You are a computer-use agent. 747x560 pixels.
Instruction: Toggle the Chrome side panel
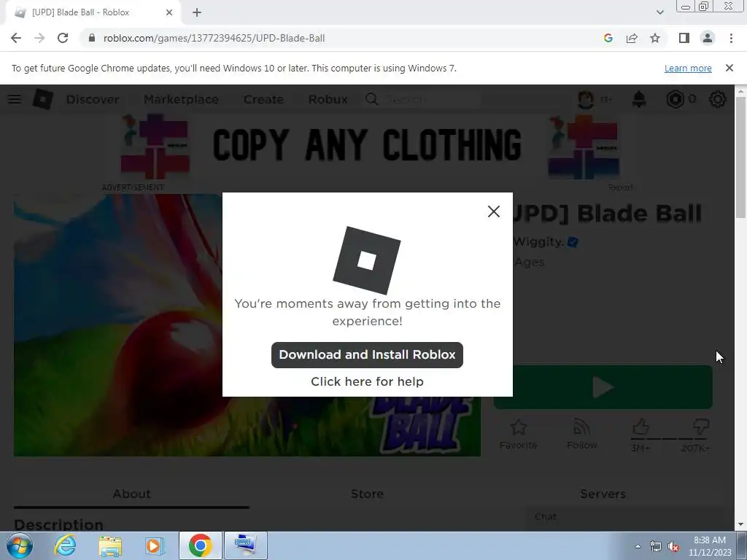[x=684, y=38]
